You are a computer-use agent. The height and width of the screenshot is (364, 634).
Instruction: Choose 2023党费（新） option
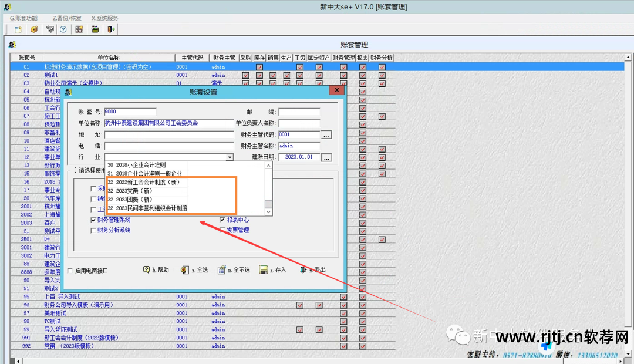pos(186,191)
